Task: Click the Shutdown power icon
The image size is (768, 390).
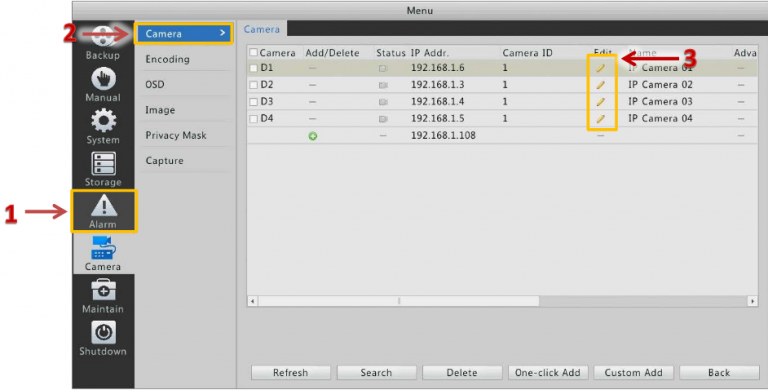Action: (103, 333)
